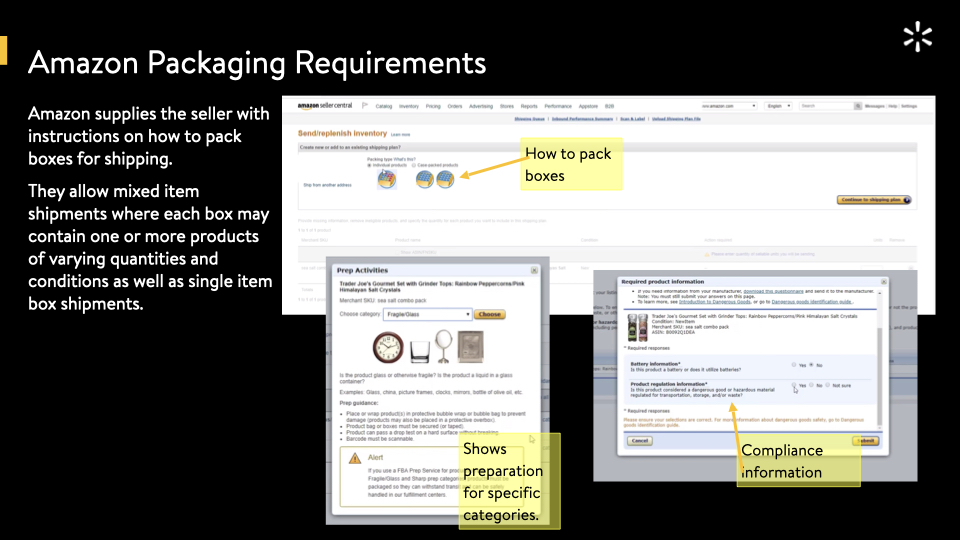Open the English language dropdown

pos(778,106)
